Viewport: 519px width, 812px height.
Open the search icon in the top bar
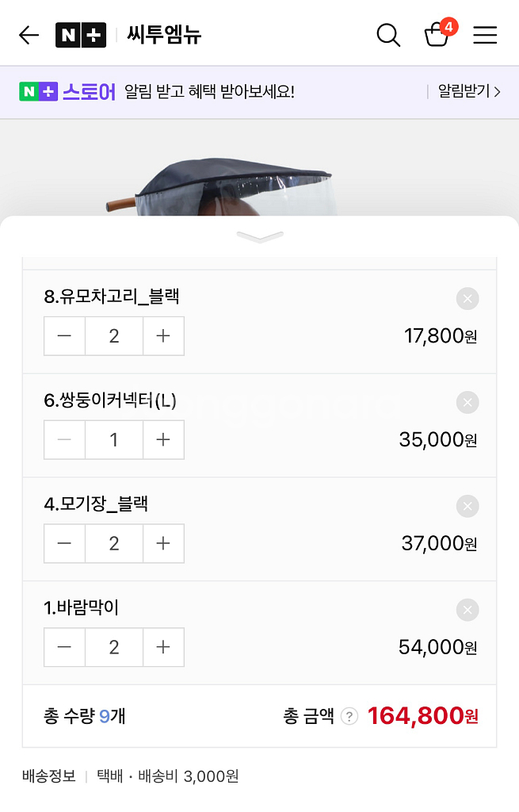(x=387, y=35)
